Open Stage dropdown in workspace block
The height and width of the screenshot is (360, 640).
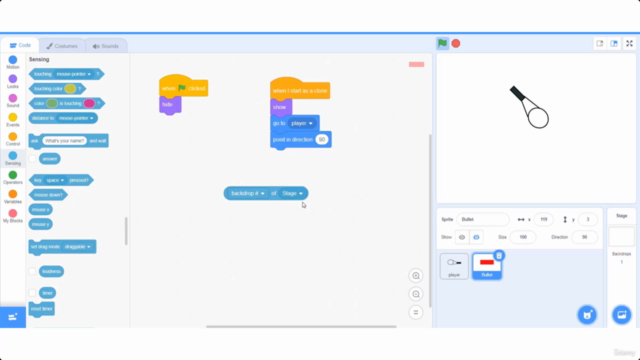click(x=293, y=193)
